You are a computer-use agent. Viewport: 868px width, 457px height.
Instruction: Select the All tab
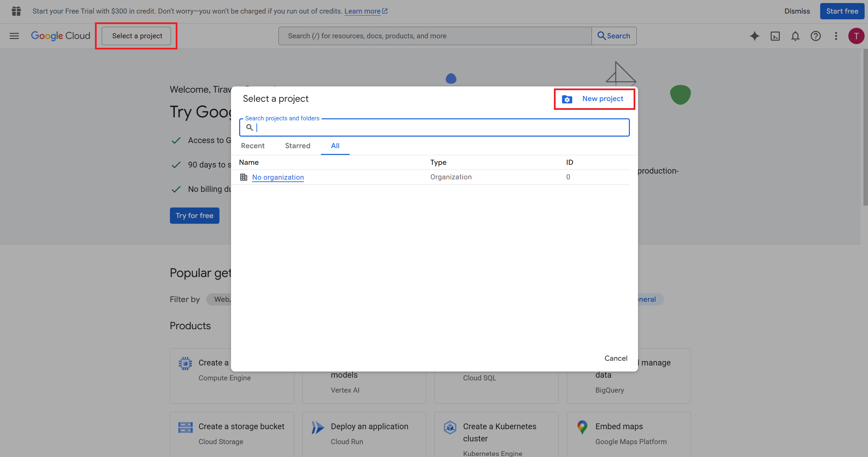pyautogui.click(x=335, y=146)
